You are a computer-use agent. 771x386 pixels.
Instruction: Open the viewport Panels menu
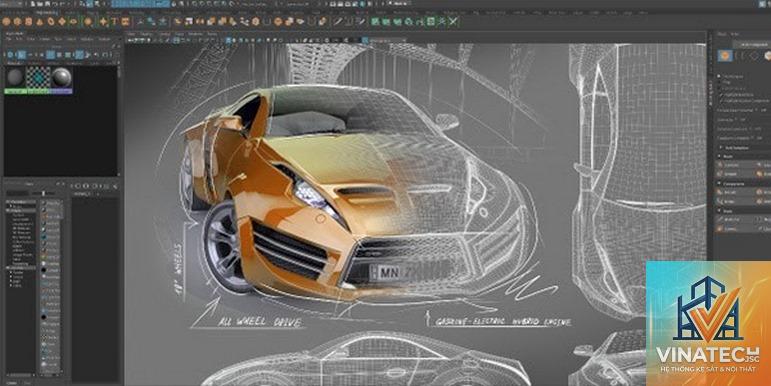tap(212, 34)
